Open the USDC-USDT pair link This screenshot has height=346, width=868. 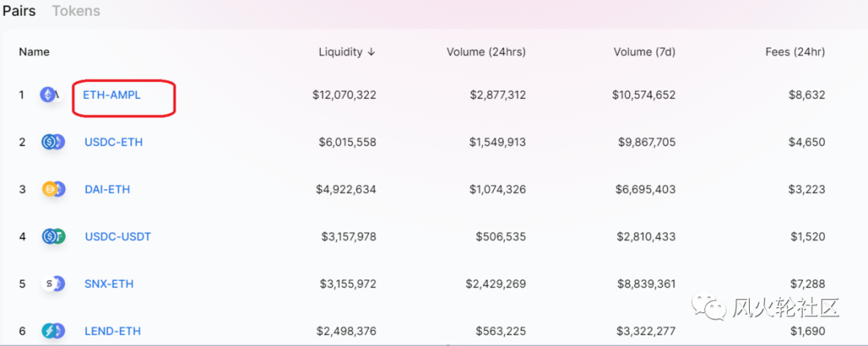pos(117,237)
